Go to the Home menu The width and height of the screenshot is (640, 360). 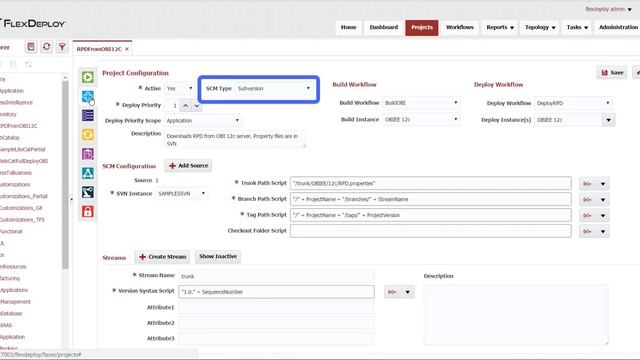click(x=349, y=27)
